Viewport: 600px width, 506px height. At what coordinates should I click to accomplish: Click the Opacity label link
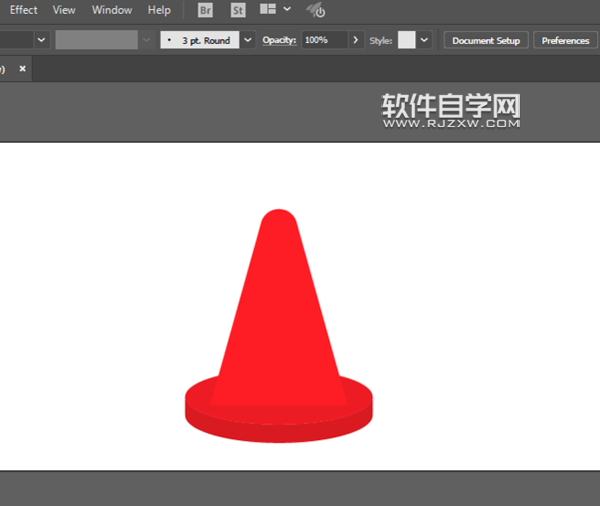tap(279, 40)
